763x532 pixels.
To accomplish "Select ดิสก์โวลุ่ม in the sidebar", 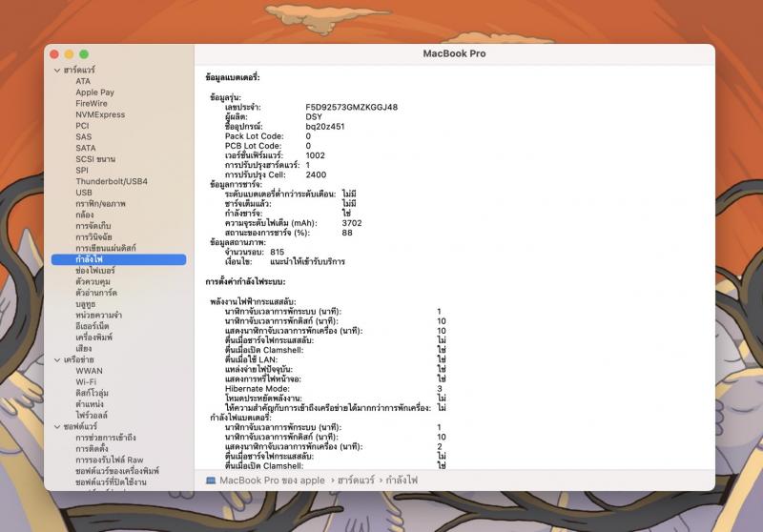I will [x=92, y=394].
